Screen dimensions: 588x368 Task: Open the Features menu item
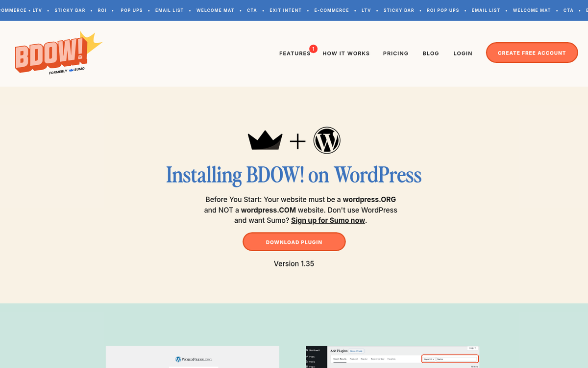[x=294, y=53]
